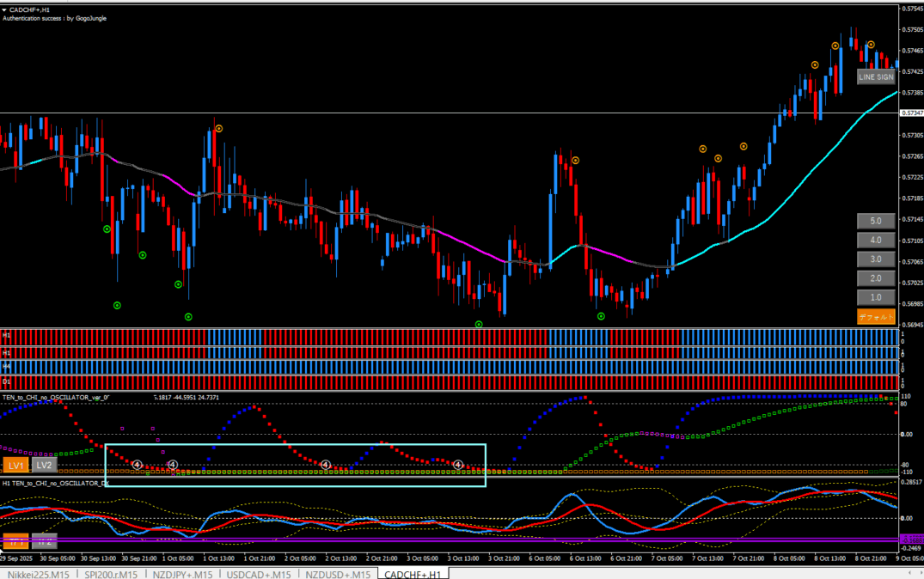This screenshot has width=924, height=579.
Task: Enable the grey LV2 level button
Action: coord(44,465)
